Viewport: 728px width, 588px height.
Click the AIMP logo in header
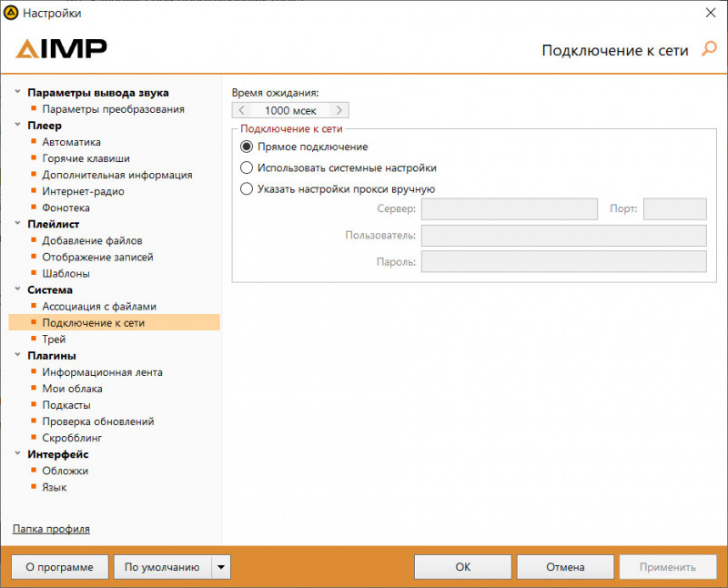tap(62, 49)
